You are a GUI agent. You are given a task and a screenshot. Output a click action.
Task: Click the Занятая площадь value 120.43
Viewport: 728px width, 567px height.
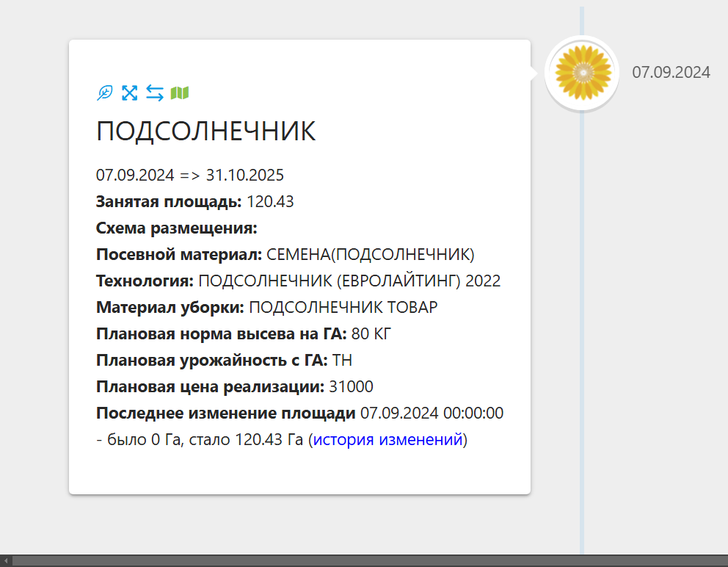pos(270,202)
